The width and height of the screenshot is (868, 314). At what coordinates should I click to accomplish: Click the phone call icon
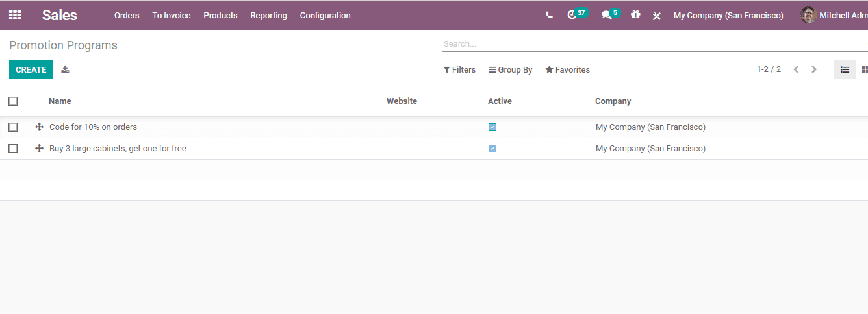pos(549,15)
